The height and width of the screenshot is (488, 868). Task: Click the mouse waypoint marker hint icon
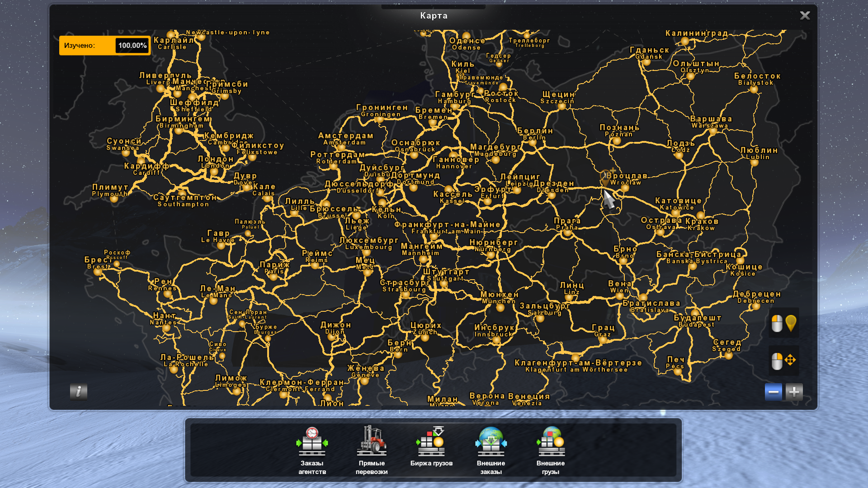[x=784, y=323]
